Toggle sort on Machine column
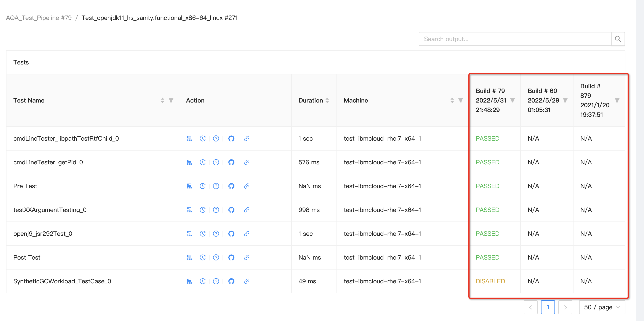 (x=452, y=100)
